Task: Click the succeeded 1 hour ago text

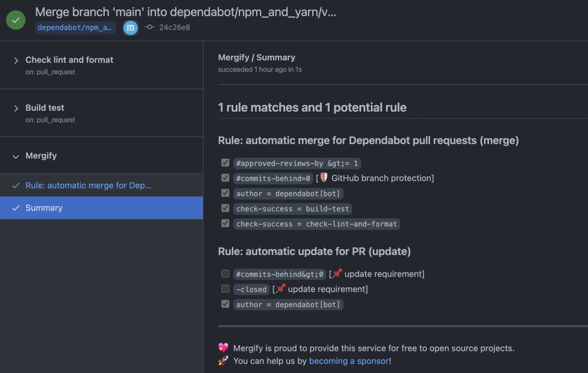Action: tap(260, 70)
